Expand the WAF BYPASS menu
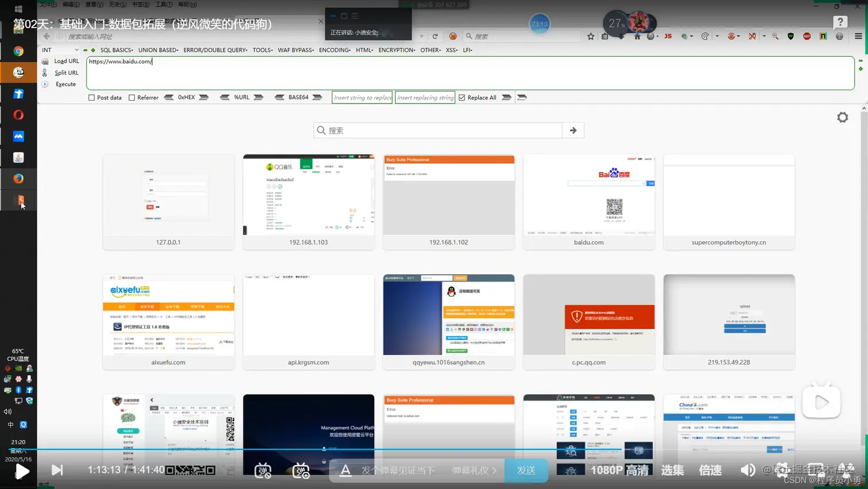The height and width of the screenshot is (489, 868). coord(296,50)
